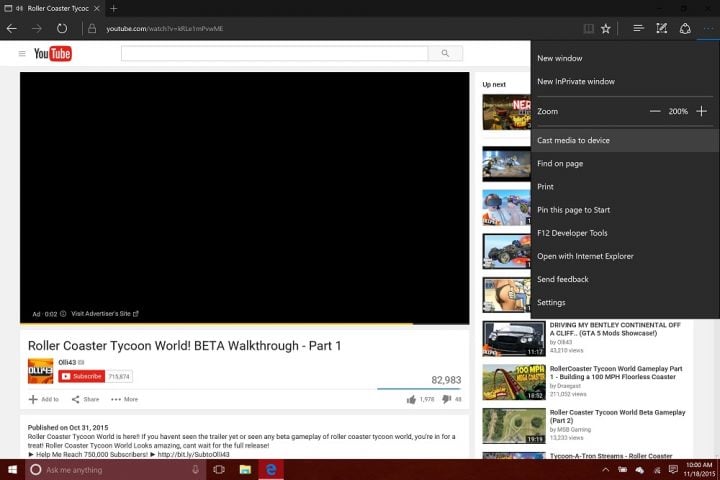Add page to favorites star icon
Image resolution: width=720 pixels, height=480 pixels.
[606, 28]
